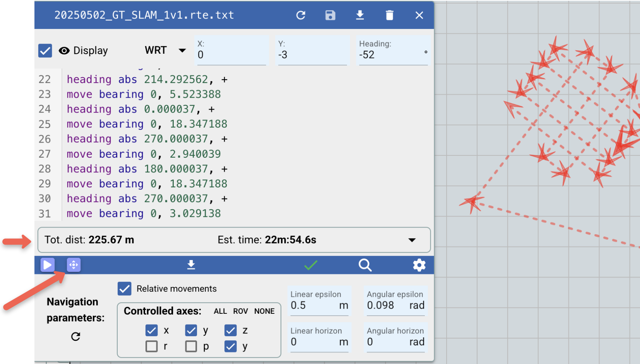Click the green checkmark validate icon
The height and width of the screenshot is (364, 640).
tap(310, 265)
